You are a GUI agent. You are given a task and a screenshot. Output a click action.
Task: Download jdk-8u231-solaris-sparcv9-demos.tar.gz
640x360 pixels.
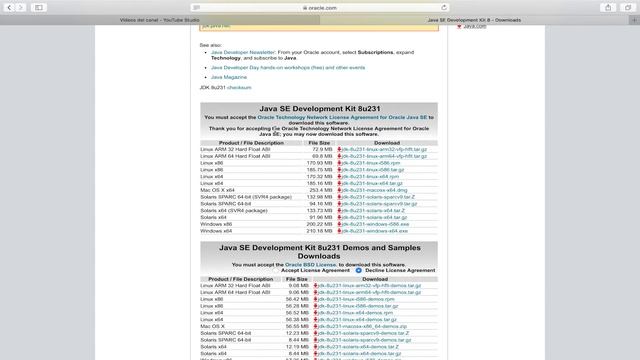click(364, 340)
